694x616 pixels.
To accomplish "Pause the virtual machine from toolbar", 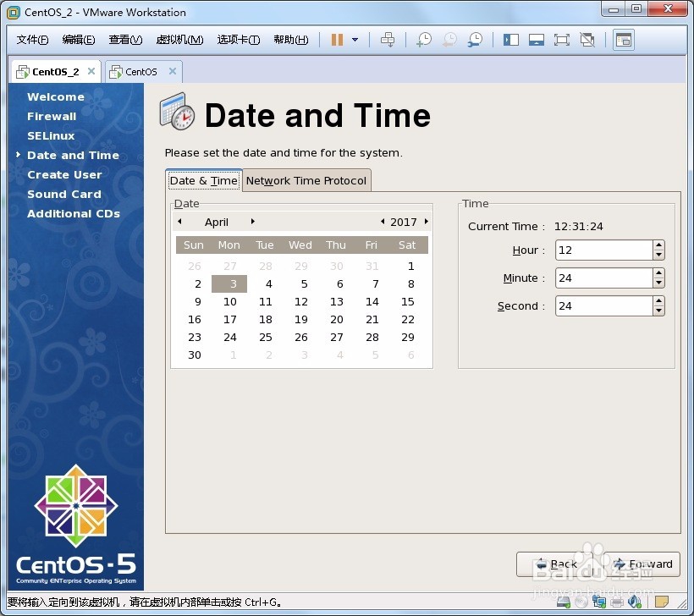I will [337, 40].
